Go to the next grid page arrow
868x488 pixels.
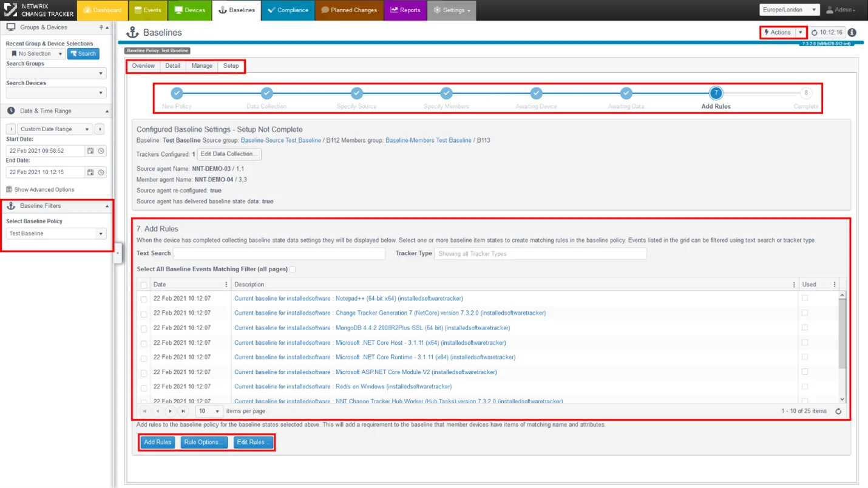(170, 412)
